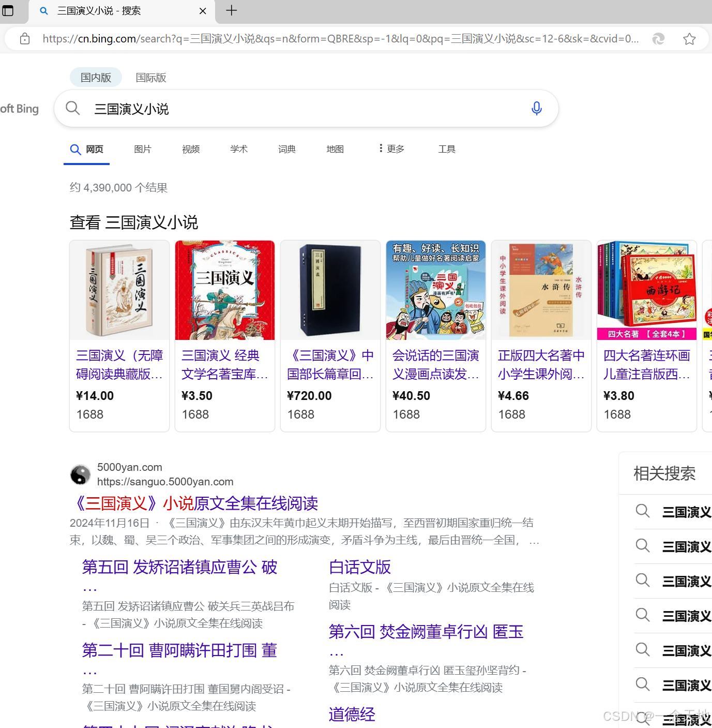
Task: Open 三国演义 经典文学名著宝库 product link
Action: coord(225,364)
